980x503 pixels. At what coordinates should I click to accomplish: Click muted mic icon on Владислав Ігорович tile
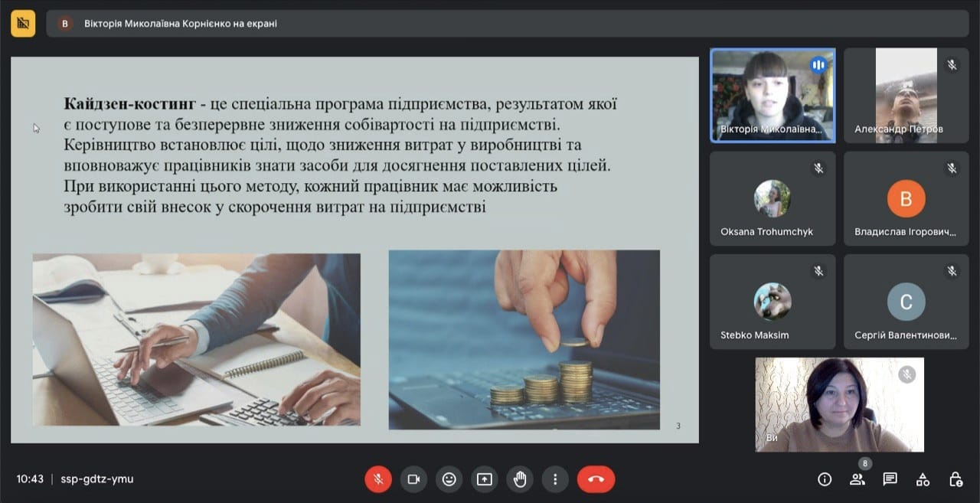point(952,168)
